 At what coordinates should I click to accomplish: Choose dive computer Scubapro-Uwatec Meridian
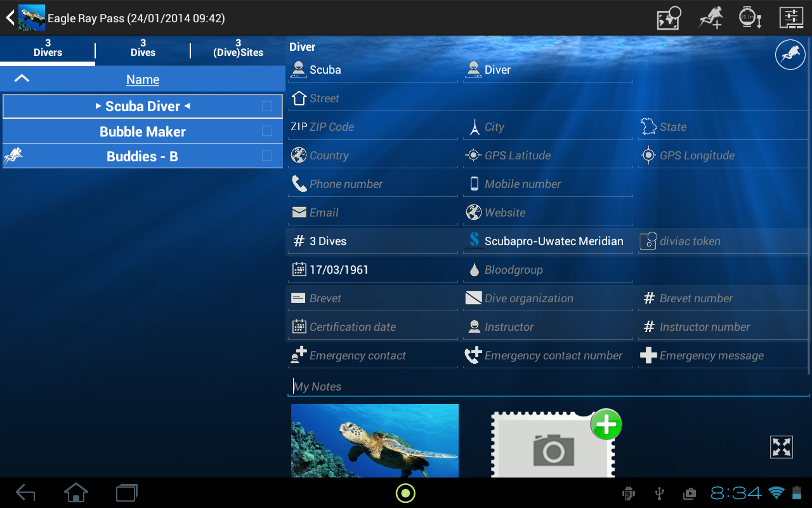point(548,241)
